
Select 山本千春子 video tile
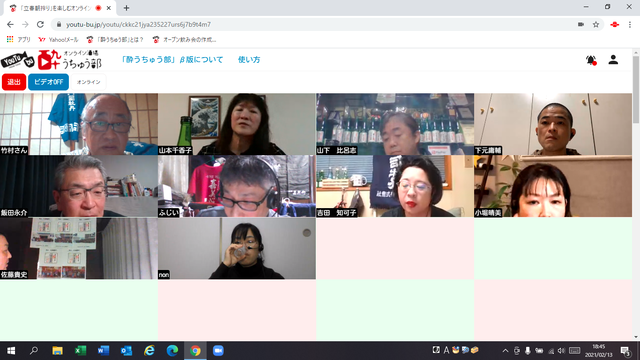[x=237, y=124]
